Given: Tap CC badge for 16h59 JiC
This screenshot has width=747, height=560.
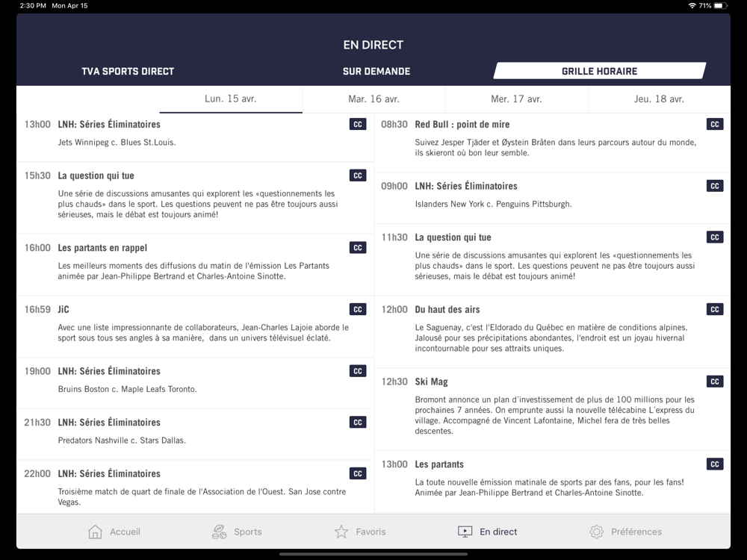Looking at the screenshot, I should click(358, 310).
